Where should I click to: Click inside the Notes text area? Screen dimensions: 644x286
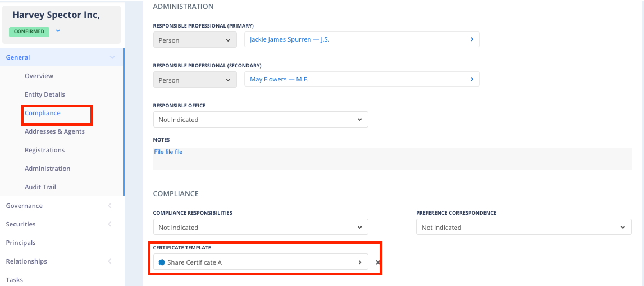point(392,159)
